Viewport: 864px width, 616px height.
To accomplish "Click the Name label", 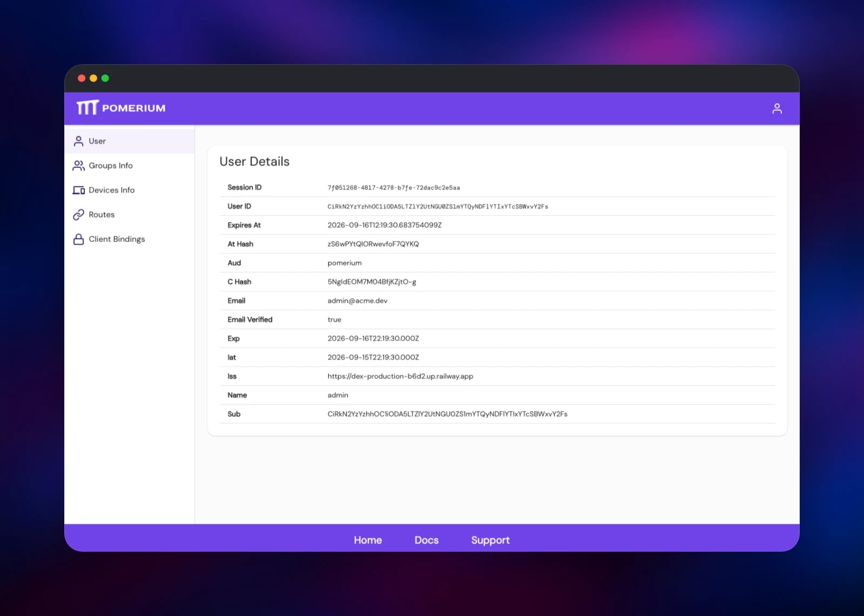I will (237, 395).
